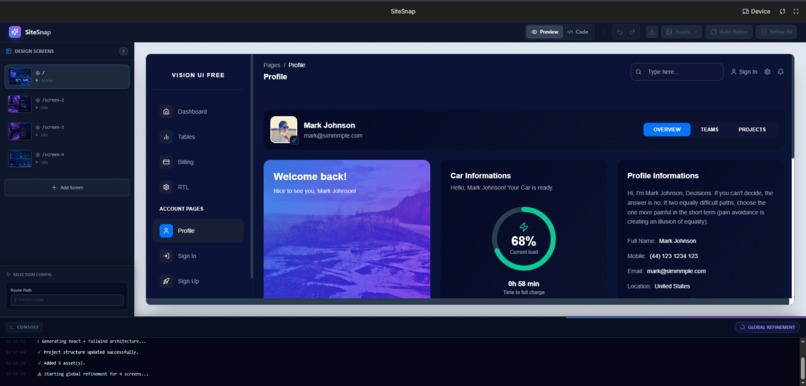Click the lightning bolt icon in gauge
The width and height of the screenshot is (806, 386).
[x=524, y=227]
